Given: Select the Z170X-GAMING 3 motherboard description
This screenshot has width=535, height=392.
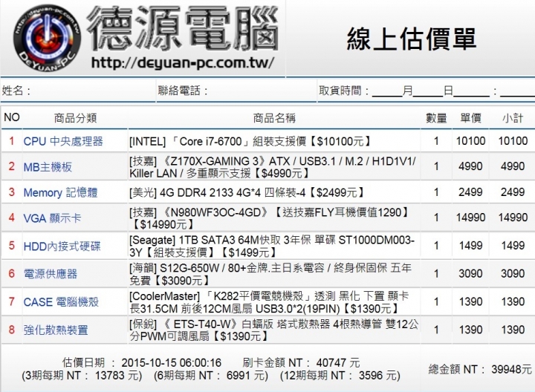Looking at the screenshot, I should (x=273, y=167).
